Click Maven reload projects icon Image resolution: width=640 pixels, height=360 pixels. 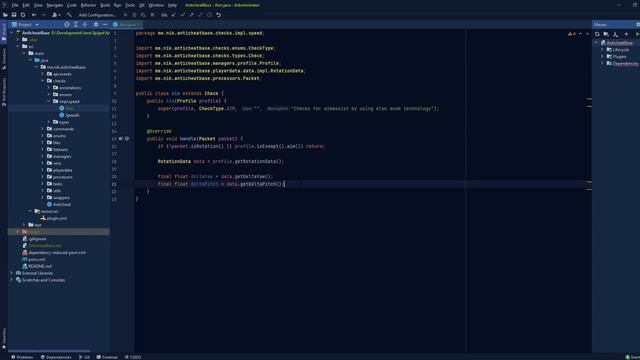597,34
